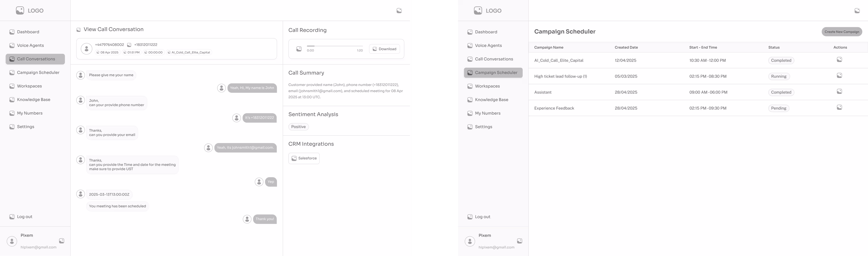Open actions icon for High ticket lead follow-up

(839, 75)
